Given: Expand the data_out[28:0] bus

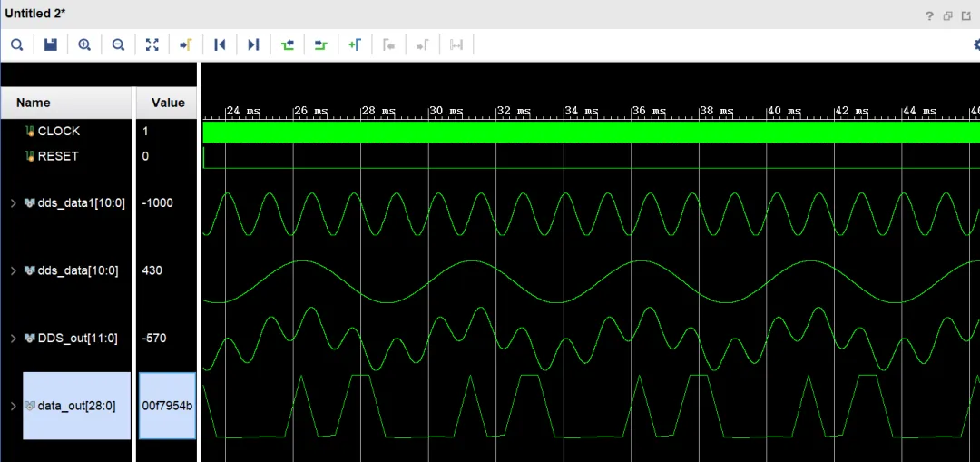Looking at the screenshot, I should (x=14, y=406).
